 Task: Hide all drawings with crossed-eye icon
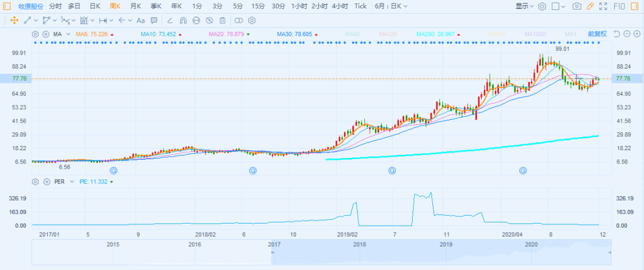(x=209, y=20)
